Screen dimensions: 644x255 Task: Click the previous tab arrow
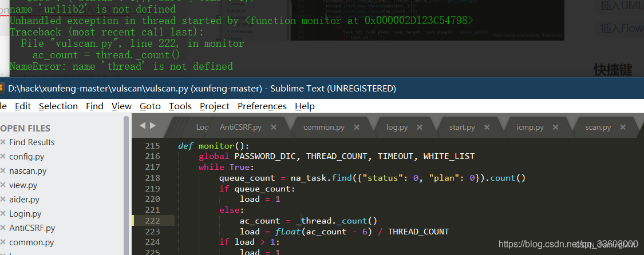click(143, 125)
